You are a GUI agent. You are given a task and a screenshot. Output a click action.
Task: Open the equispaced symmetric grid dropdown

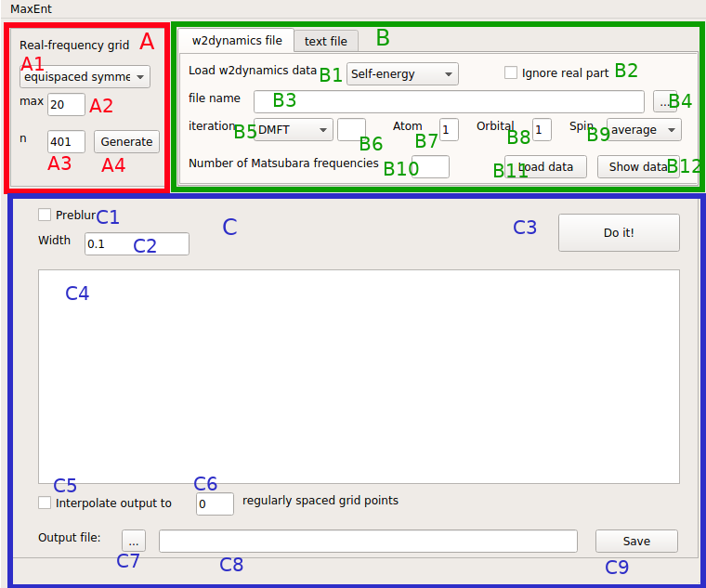(85, 76)
